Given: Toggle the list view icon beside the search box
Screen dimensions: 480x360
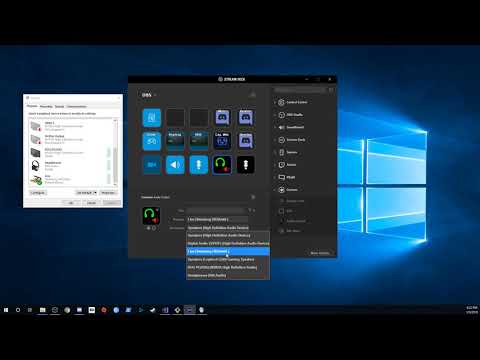Looking at the screenshot, I should click(331, 90).
